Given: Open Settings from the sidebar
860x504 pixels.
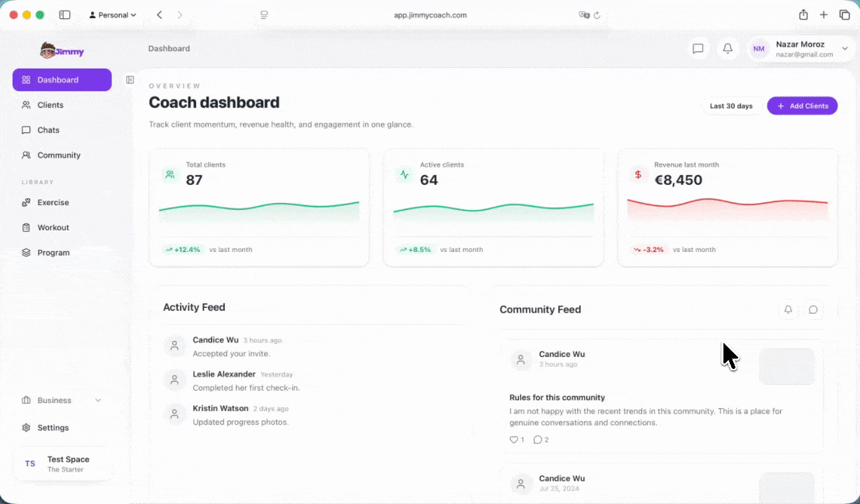Looking at the screenshot, I should [x=53, y=428].
